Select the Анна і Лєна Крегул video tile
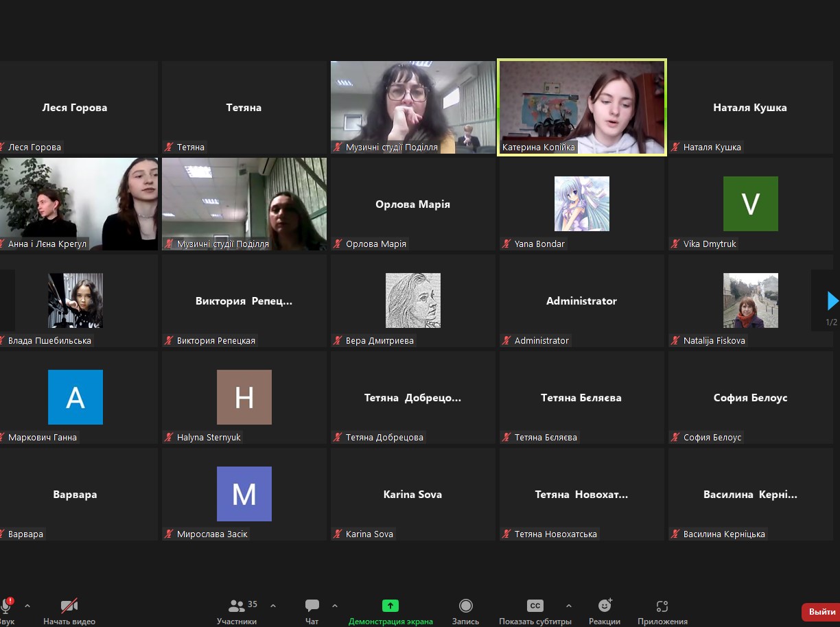Screen dimensions: 840x627 (78, 204)
